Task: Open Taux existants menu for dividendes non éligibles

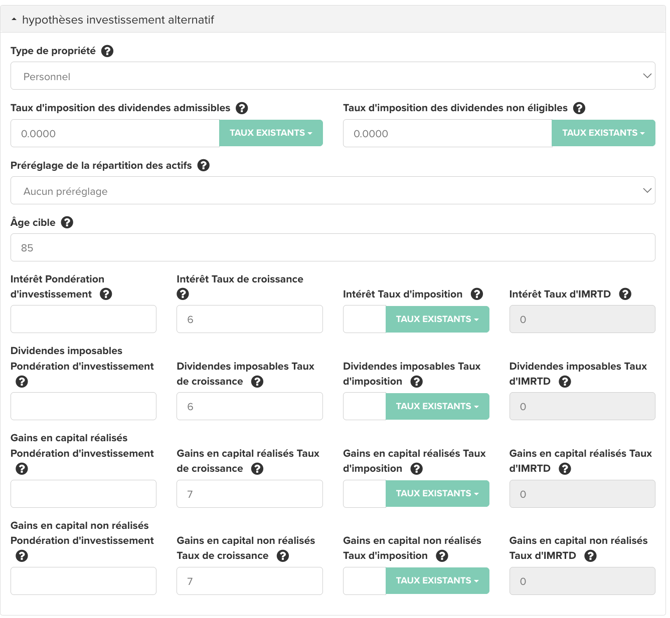Action: [x=603, y=133]
